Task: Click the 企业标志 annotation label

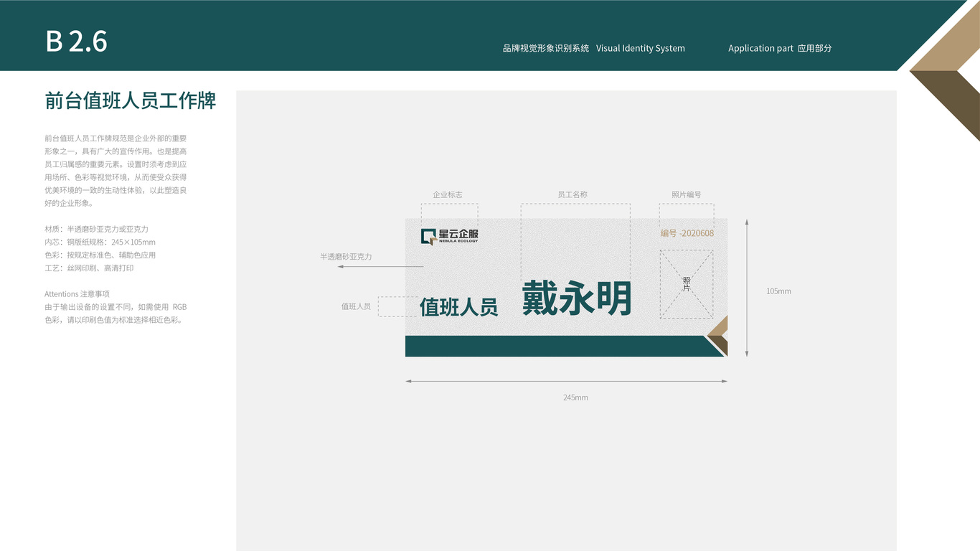Action: 448,194
